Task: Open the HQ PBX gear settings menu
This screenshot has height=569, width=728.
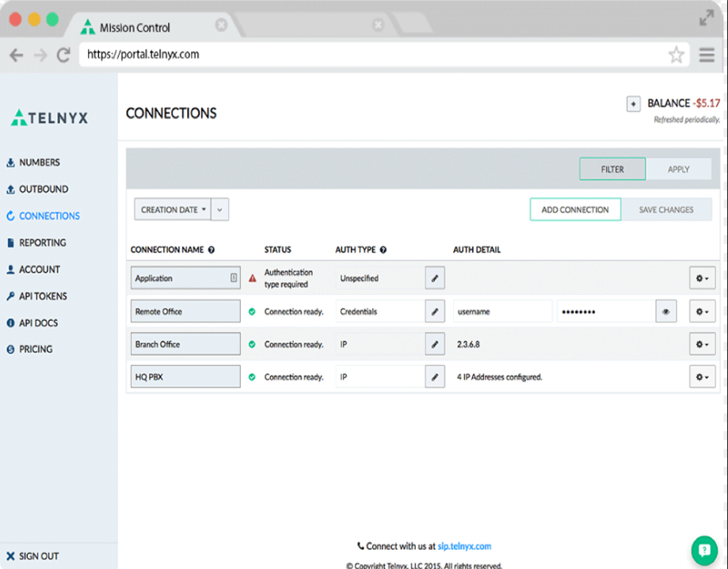Action: [x=701, y=376]
